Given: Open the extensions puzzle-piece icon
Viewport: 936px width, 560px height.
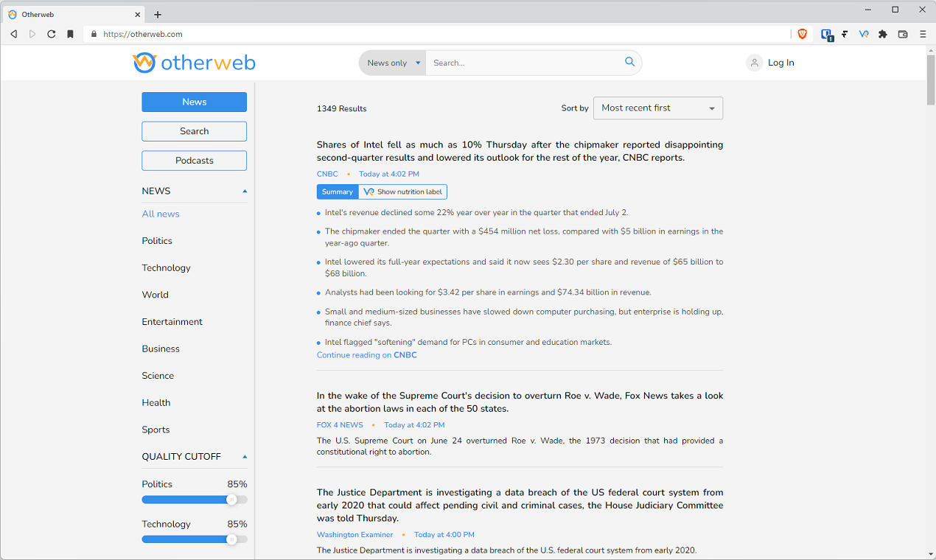Looking at the screenshot, I should tap(883, 34).
